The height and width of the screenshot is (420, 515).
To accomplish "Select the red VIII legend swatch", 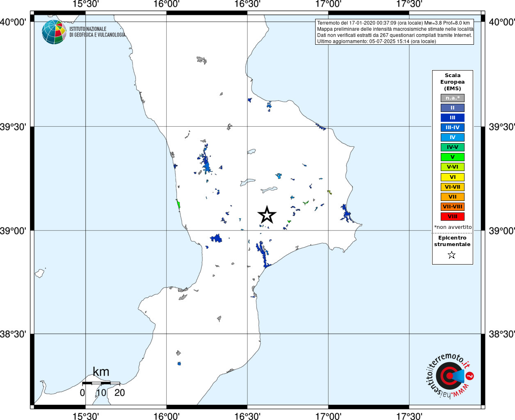I will click(453, 217).
